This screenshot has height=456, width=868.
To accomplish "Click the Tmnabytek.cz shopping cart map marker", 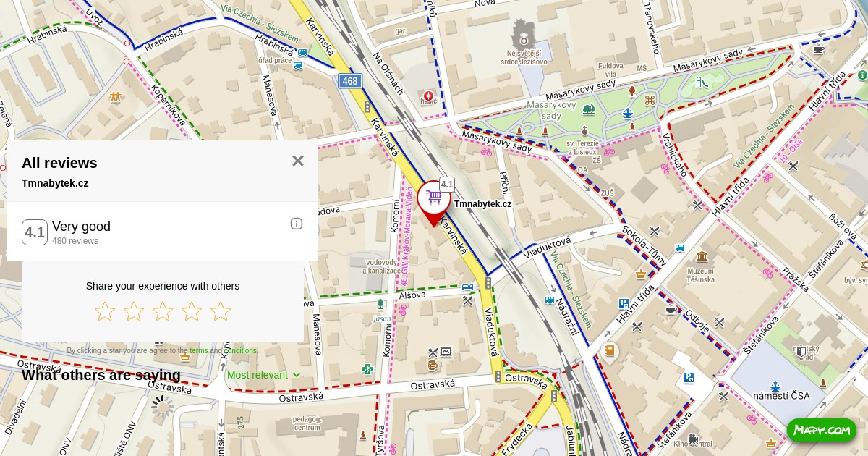I will click(434, 197).
